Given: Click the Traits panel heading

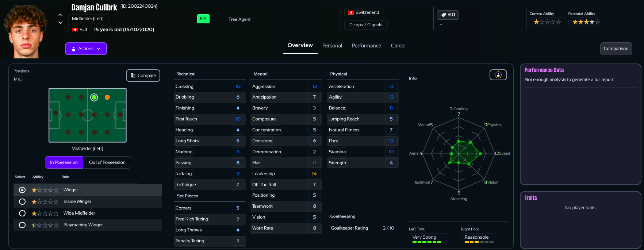Looking at the screenshot, I should point(530,198).
